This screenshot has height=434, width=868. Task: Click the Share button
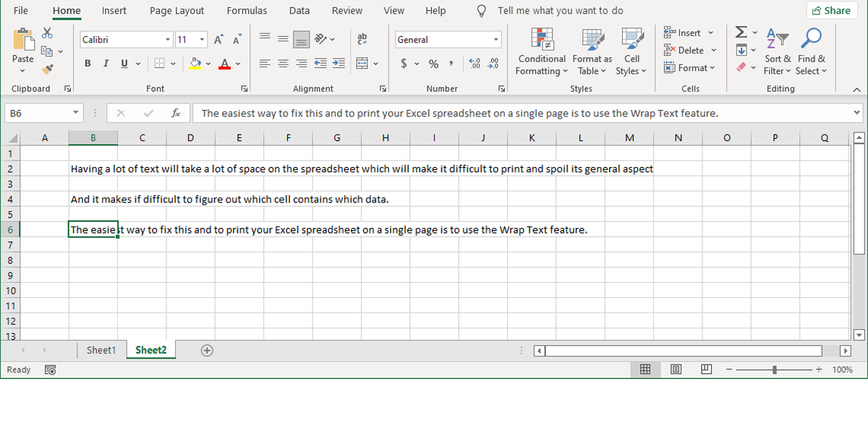coord(832,11)
